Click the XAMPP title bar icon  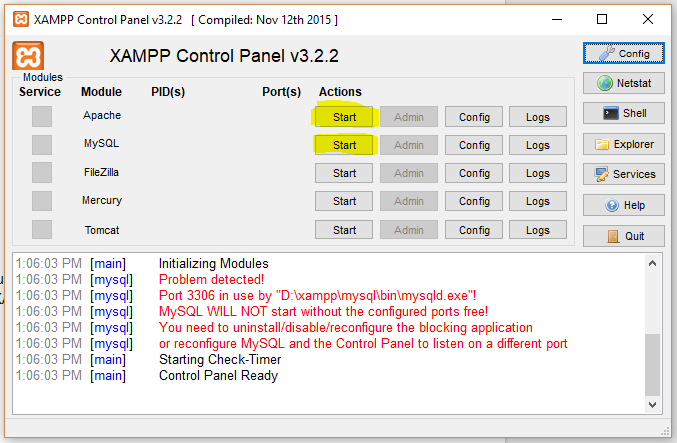[21, 19]
